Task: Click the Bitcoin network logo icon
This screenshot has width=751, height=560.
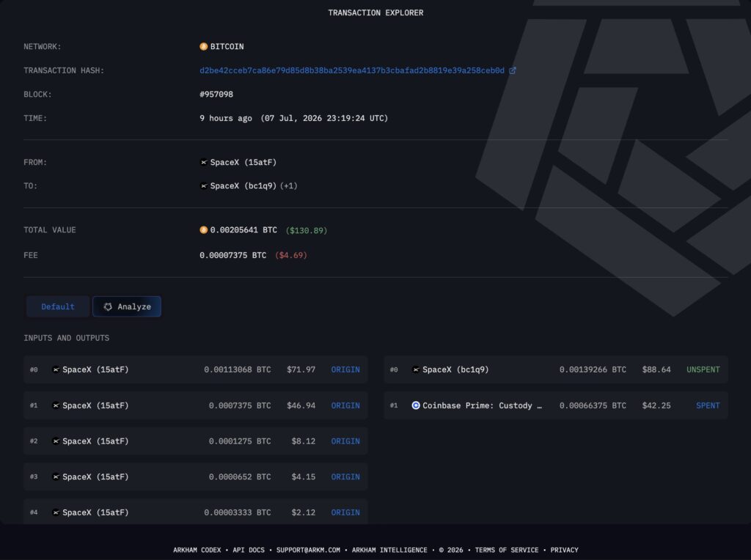Action: 204,46
